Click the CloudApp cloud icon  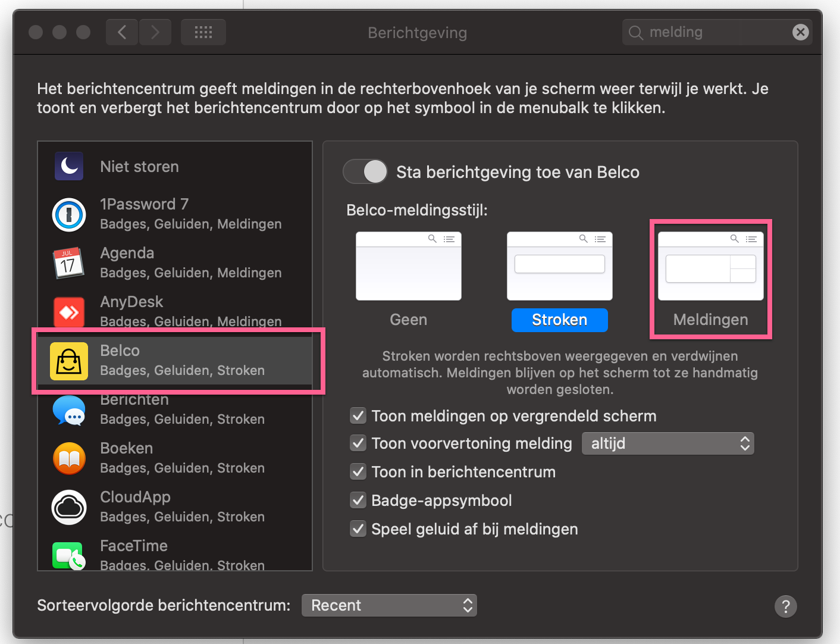coord(69,507)
